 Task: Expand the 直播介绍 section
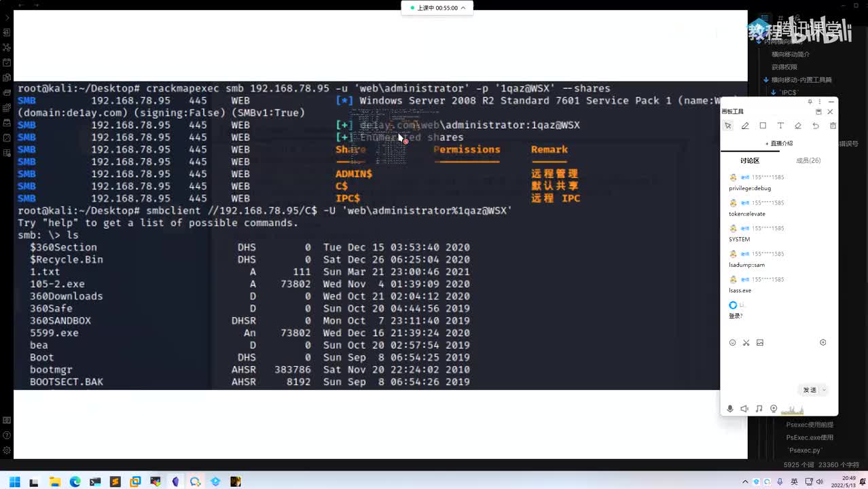(779, 143)
